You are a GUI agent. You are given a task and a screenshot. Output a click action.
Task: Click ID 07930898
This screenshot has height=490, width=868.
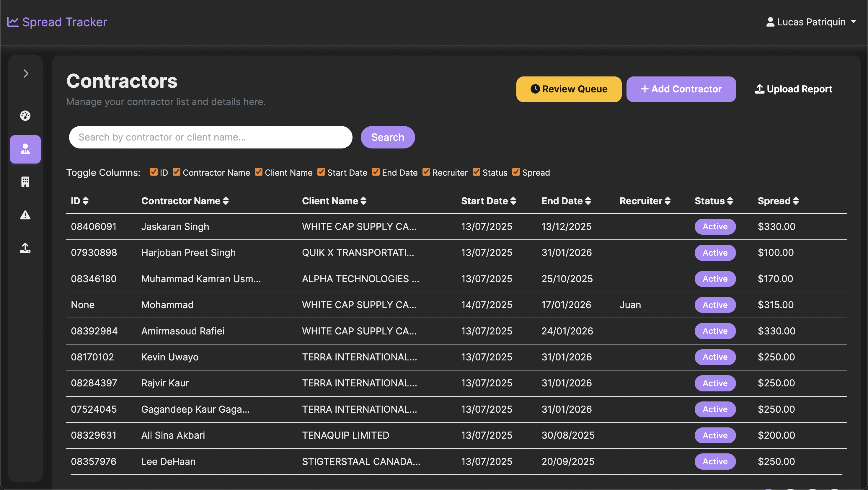[94, 252]
